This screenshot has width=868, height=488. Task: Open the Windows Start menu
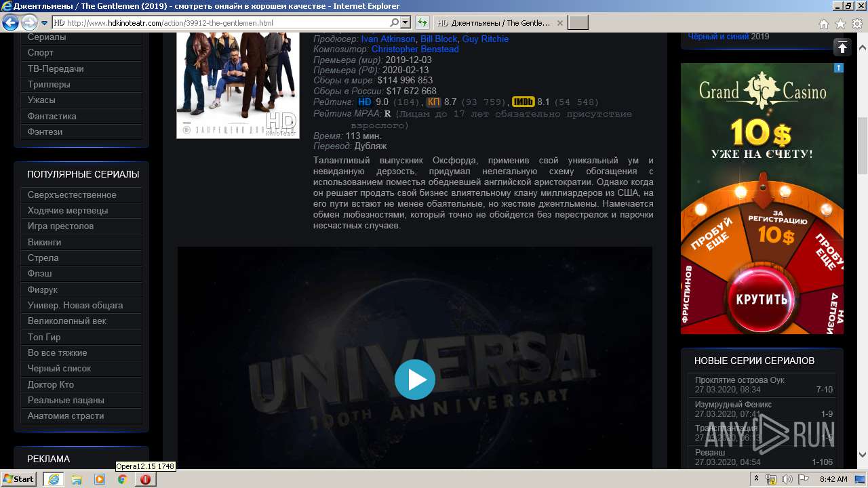(x=19, y=479)
